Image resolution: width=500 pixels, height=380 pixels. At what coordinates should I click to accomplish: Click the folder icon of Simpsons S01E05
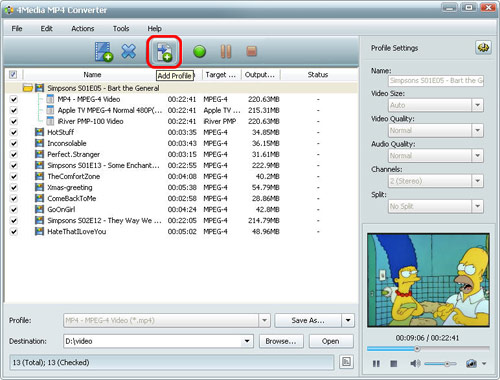click(28, 88)
